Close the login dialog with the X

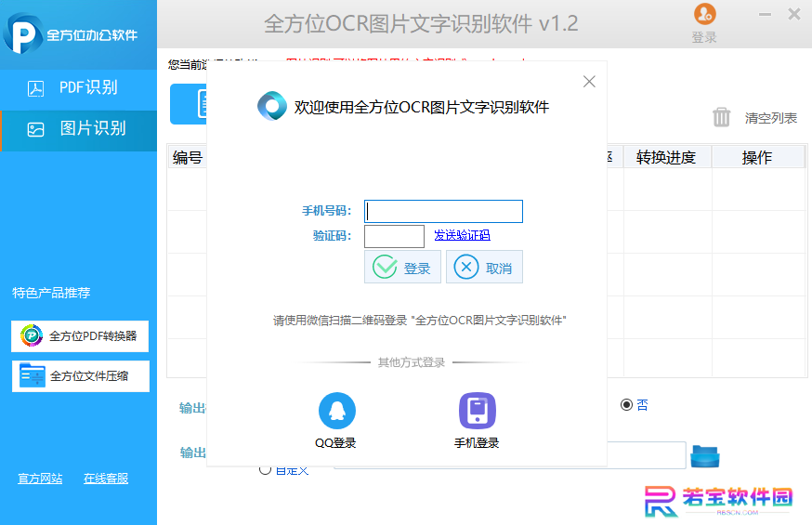[589, 81]
